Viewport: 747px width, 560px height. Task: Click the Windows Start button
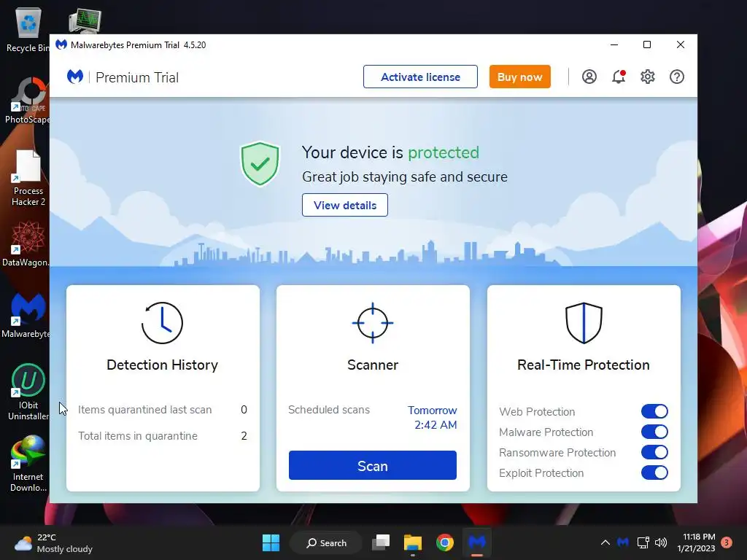point(271,542)
